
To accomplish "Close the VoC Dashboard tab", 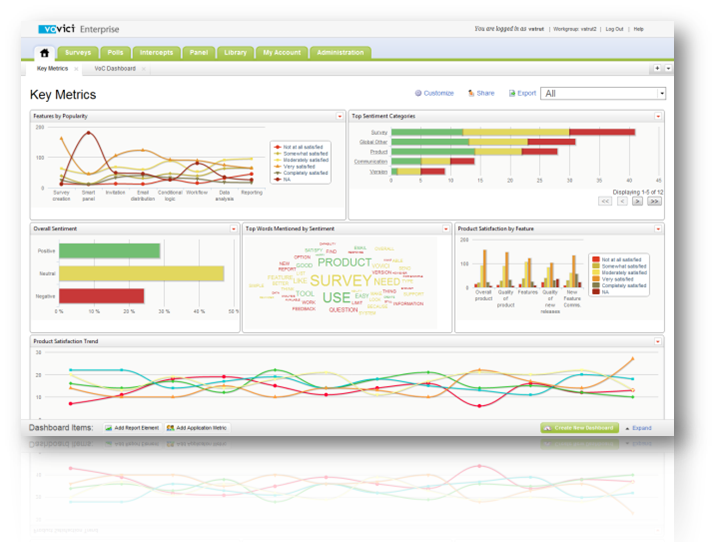I will (143, 69).
